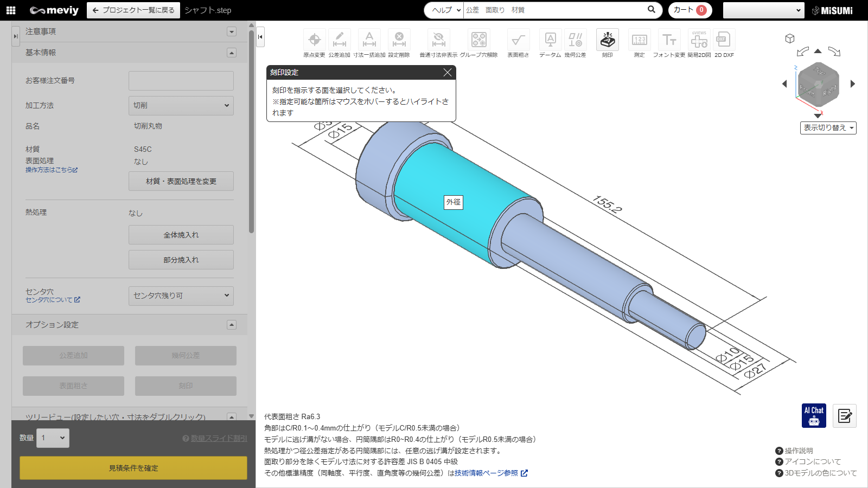The height and width of the screenshot is (488, 868).
Task: Open the AI Chat assistant
Action: coord(814,415)
